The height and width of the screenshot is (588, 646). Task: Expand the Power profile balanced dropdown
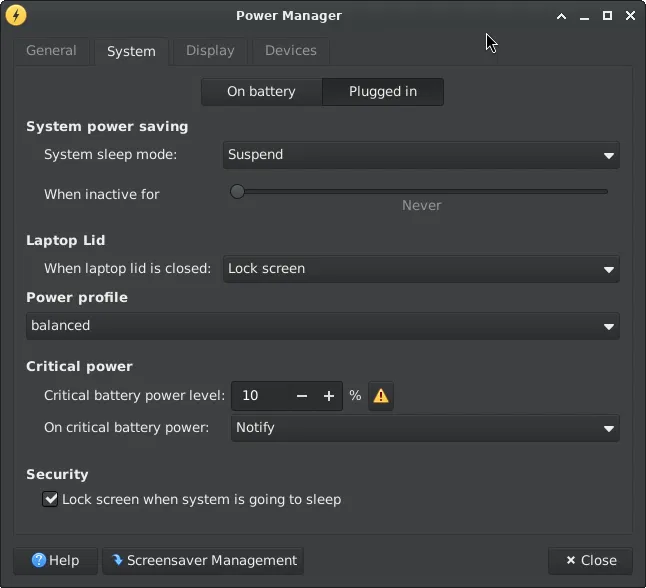click(322, 326)
